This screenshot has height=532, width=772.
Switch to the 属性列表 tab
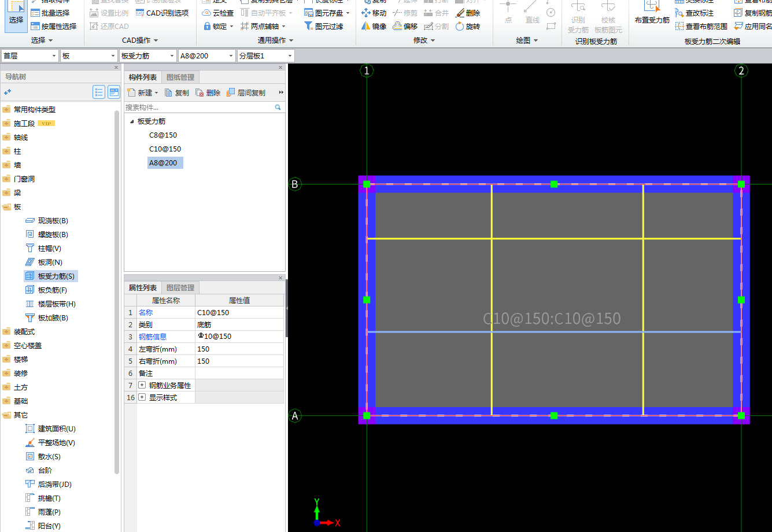pos(143,287)
